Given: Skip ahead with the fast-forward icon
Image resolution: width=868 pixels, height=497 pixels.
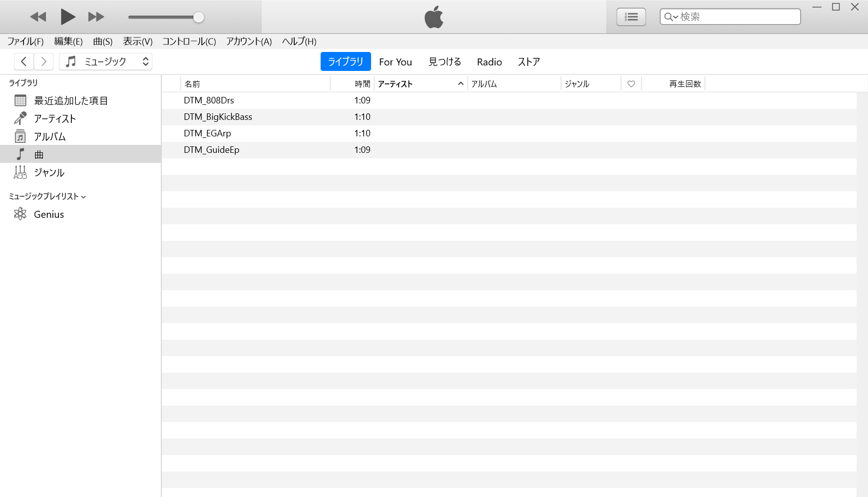Looking at the screenshot, I should 96,17.
